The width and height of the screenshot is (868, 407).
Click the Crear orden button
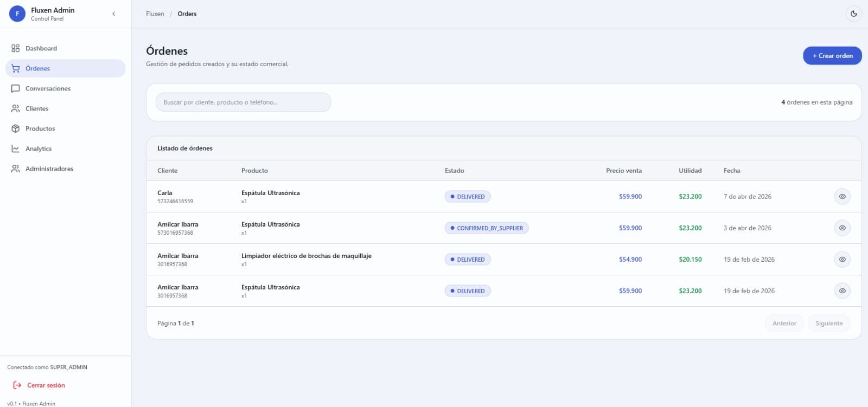(x=832, y=56)
